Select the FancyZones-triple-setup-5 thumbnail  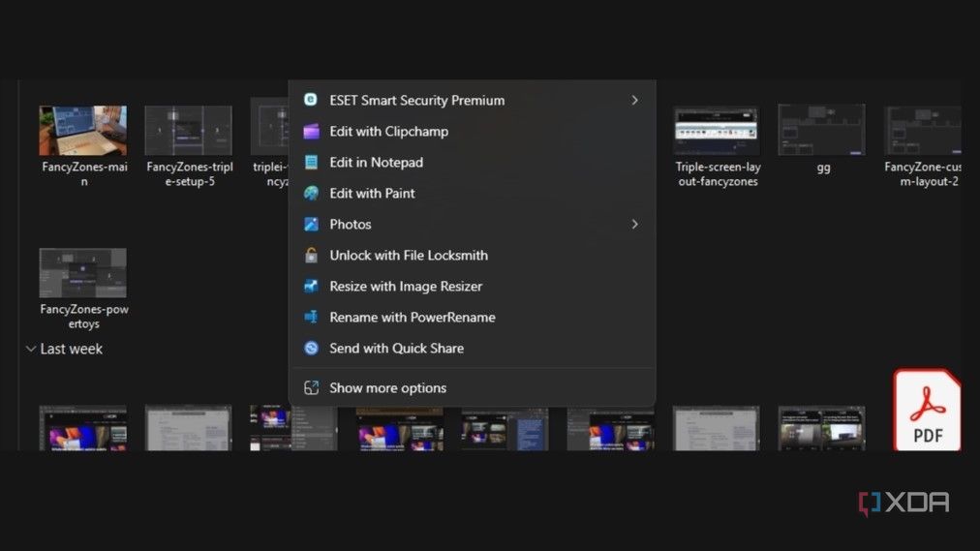[x=188, y=131]
